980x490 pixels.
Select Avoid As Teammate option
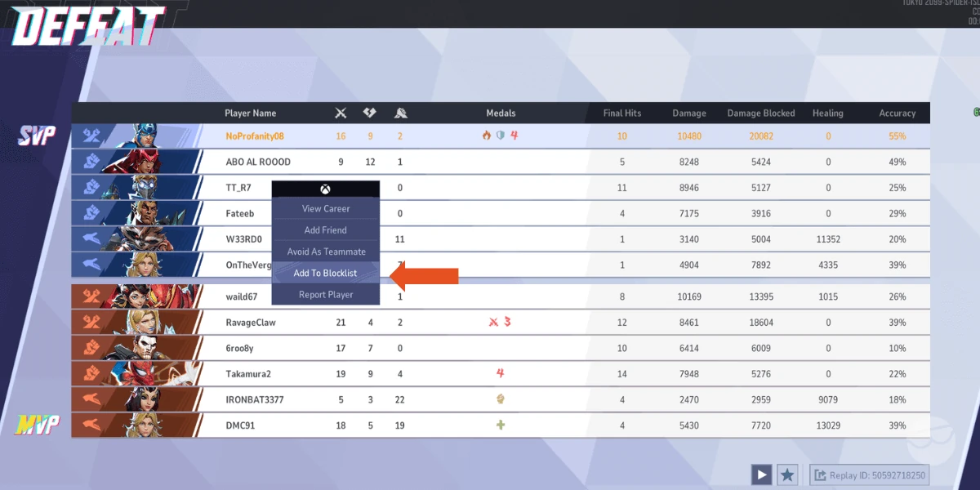point(326,252)
